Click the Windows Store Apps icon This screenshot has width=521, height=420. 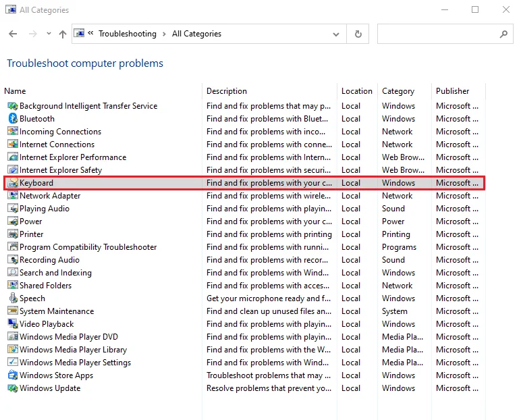click(13, 375)
